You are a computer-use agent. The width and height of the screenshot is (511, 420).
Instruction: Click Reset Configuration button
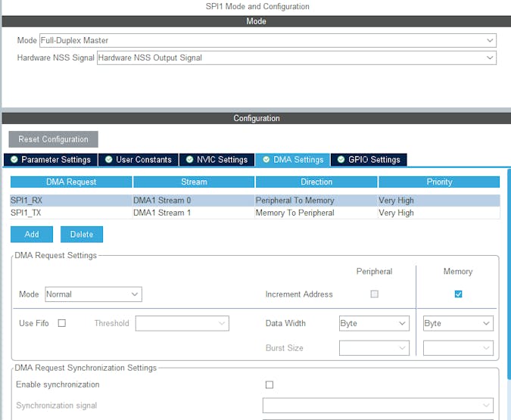tap(53, 139)
